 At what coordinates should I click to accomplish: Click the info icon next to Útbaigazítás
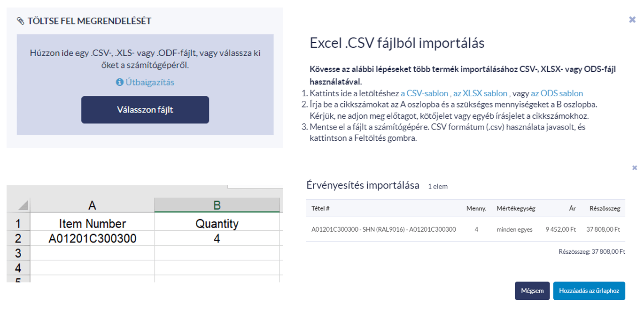click(x=119, y=82)
